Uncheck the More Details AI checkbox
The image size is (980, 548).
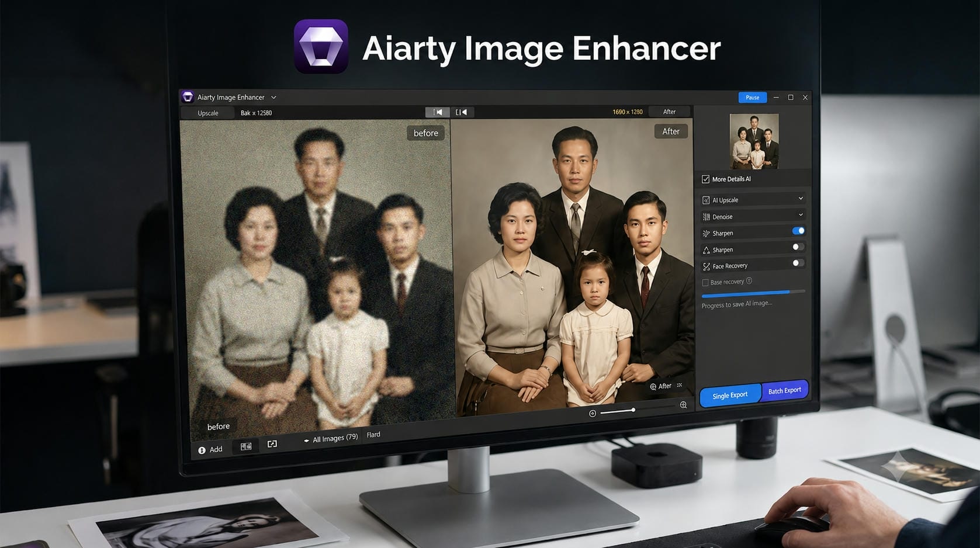click(705, 179)
